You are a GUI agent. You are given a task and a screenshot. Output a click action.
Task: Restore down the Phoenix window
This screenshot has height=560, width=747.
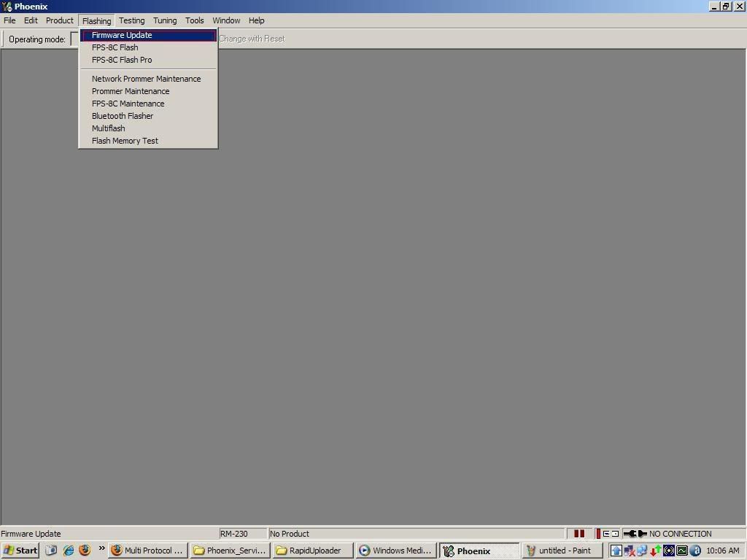(x=726, y=7)
